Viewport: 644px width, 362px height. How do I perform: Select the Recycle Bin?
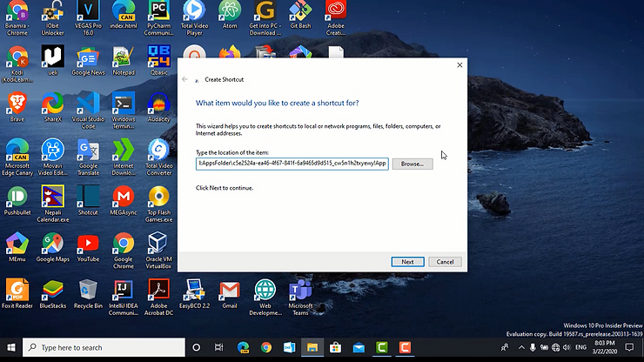point(88,293)
